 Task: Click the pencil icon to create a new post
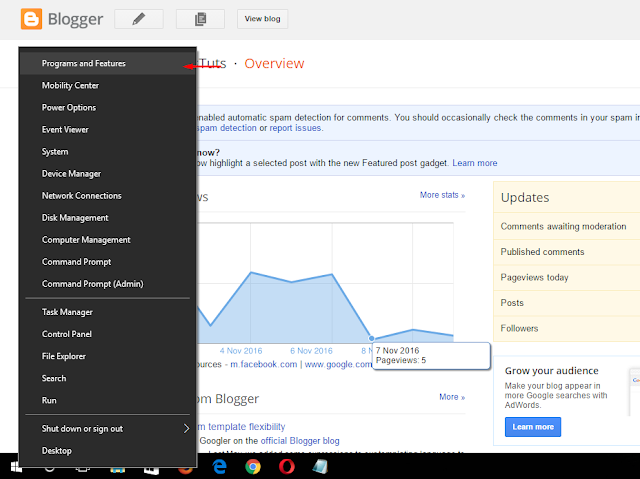pos(139,19)
